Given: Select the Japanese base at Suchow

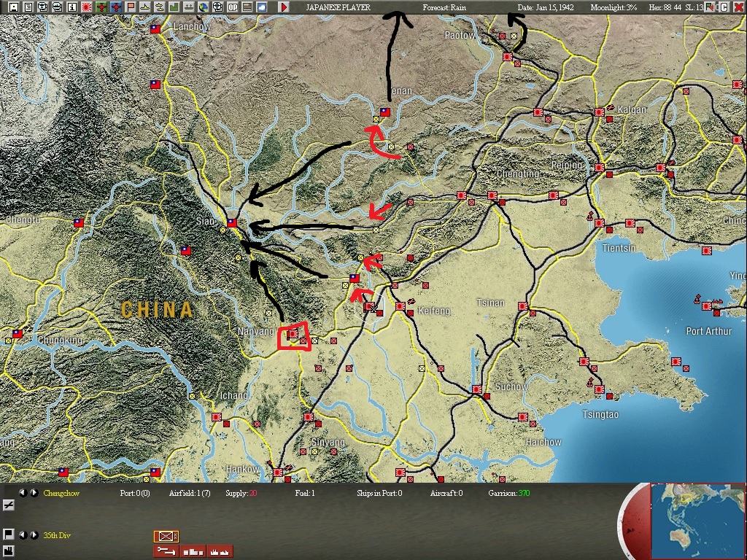Looking at the screenshot, I should [x=477, y=389].
